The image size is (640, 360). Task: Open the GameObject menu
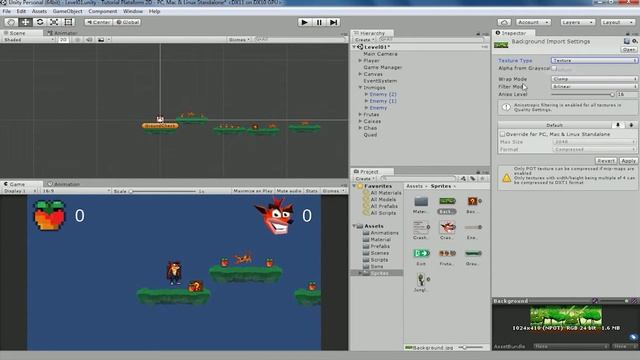tap(68, 11)
